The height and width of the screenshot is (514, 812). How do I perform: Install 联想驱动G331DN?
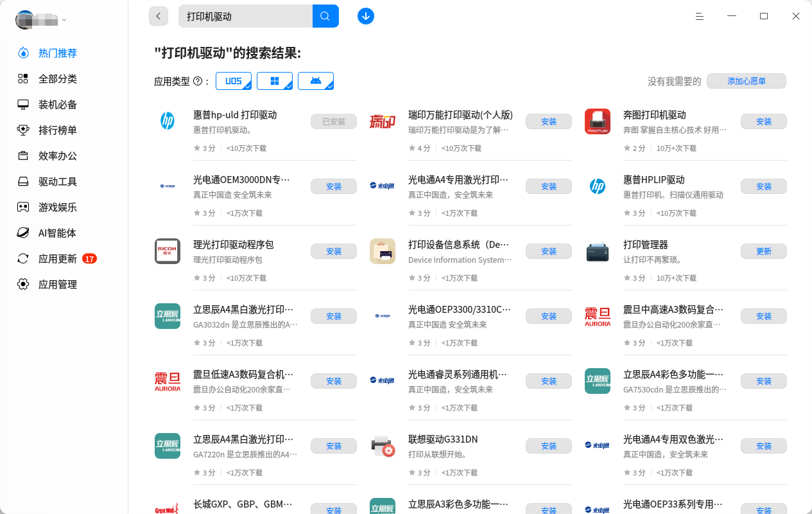coord(549,446)
